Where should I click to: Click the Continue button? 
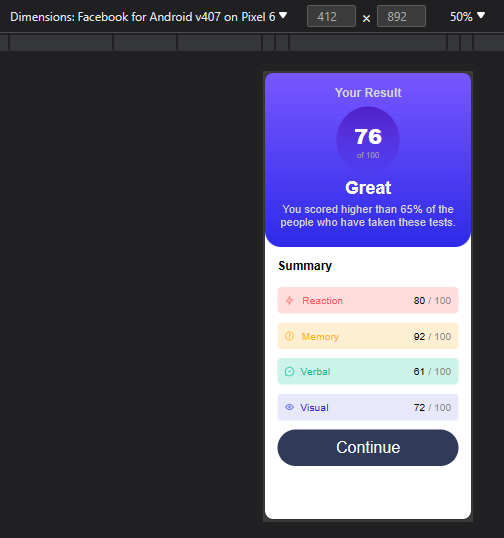coord(368,447)
